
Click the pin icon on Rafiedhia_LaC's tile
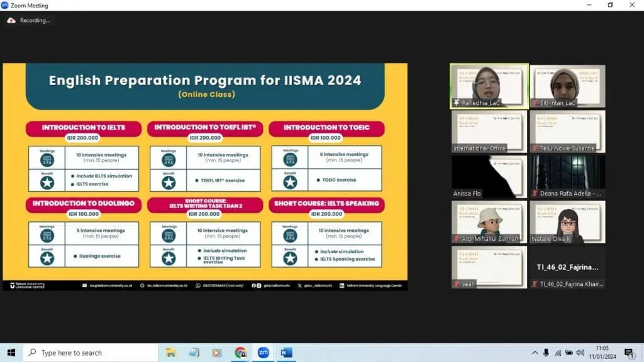(x=455, y=102)
